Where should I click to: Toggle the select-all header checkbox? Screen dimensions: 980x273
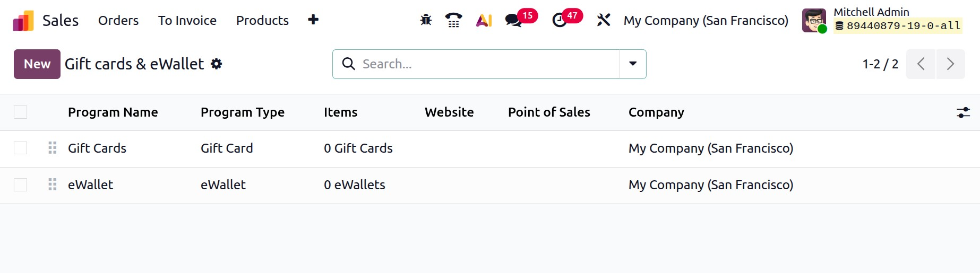coord(21,112)
